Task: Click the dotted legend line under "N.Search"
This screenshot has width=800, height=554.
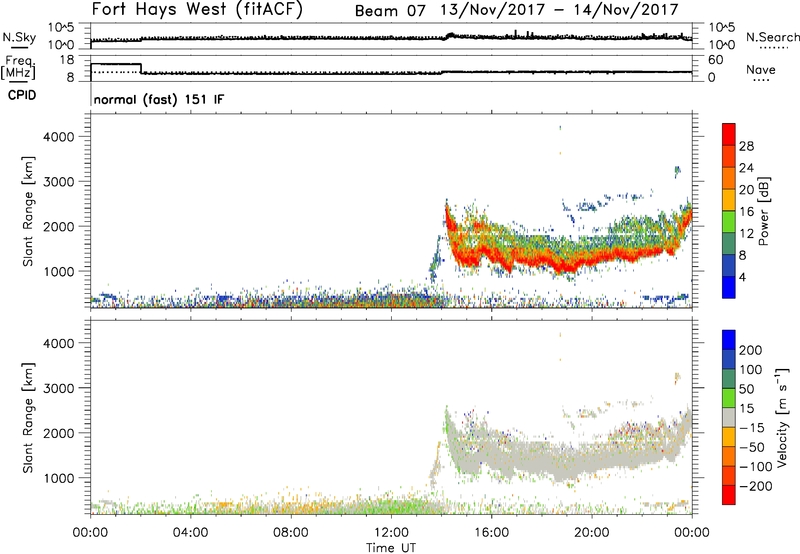Action: [774, 47]
